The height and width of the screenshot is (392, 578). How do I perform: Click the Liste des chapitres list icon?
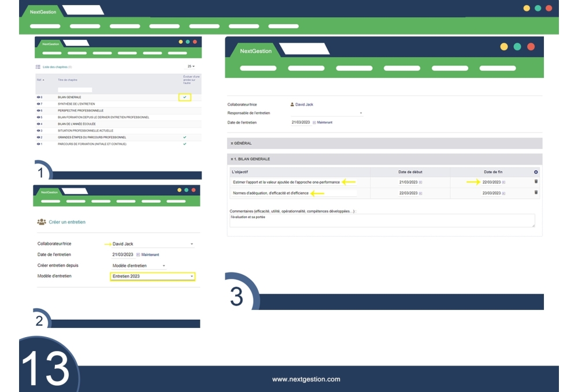38,67
